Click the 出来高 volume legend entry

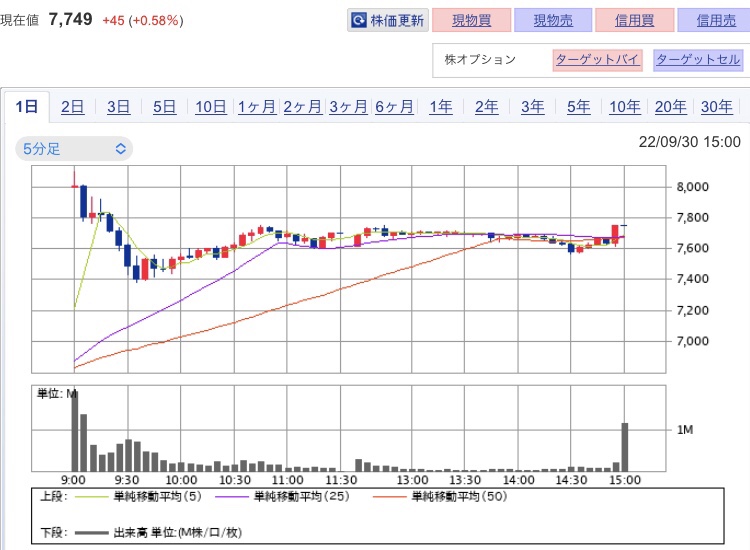(x=158, y=532)
